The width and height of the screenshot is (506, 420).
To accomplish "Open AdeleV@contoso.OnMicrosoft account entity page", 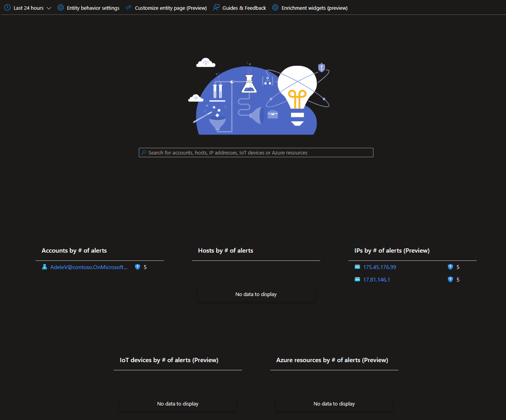I will coord(88,267).
